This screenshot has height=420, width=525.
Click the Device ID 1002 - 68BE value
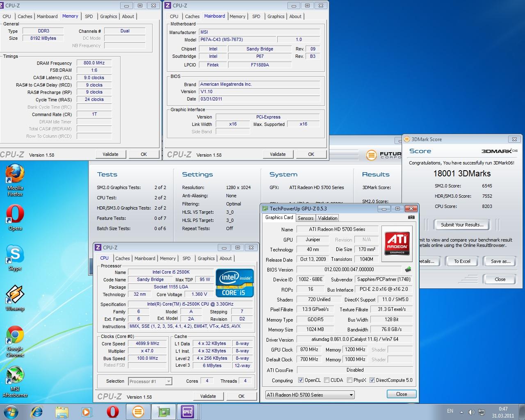[310, 279]
